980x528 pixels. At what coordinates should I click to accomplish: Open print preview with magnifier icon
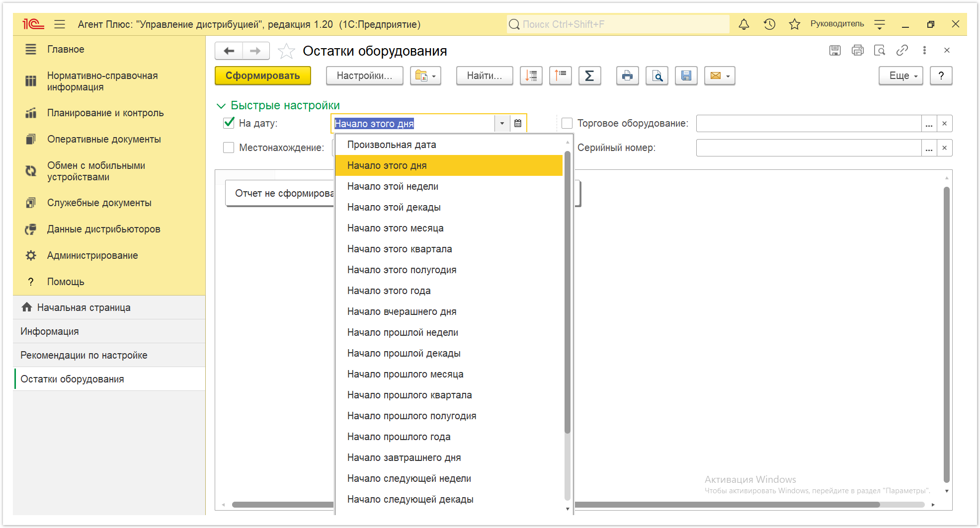tap(657, 76)
